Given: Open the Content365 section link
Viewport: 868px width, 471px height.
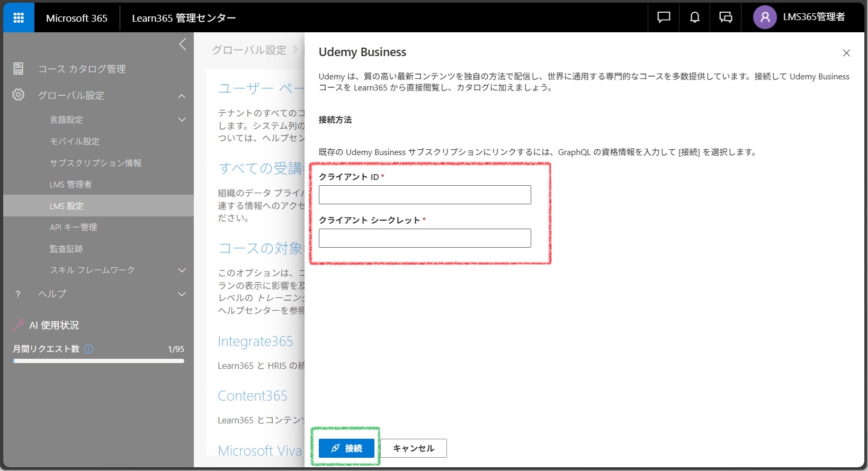Looking at the screenshot, I should [x=253, y=396].
